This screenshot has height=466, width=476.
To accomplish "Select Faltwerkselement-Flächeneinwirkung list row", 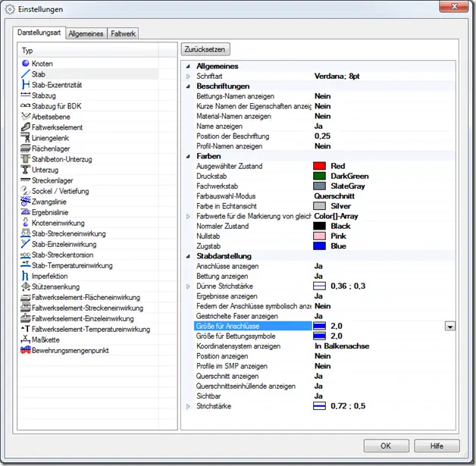I will point(89,297).
